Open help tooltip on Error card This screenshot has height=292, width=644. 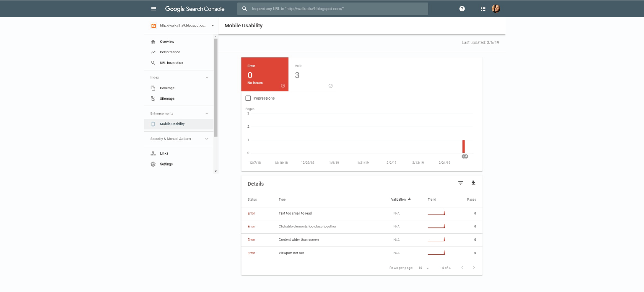(x=283, y=86)
